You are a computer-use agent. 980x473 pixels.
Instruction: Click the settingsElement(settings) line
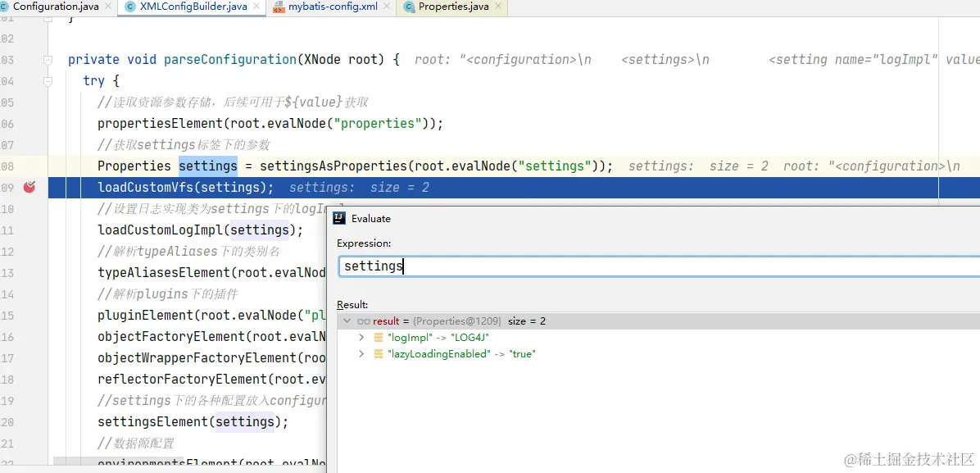(193, 421)
